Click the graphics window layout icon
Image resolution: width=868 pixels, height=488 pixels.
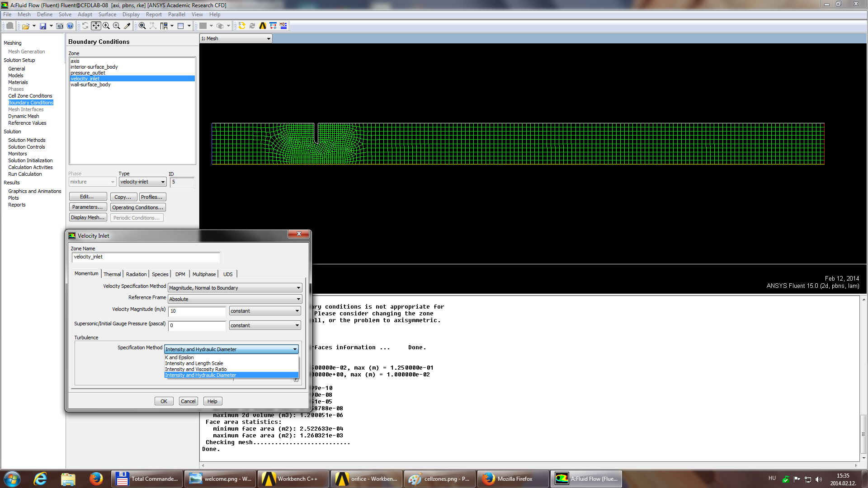tap(181, 26)
